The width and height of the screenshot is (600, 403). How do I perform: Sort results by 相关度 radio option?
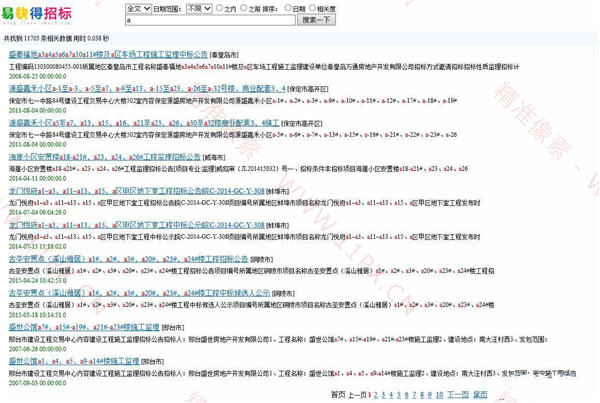pos(312,8)
